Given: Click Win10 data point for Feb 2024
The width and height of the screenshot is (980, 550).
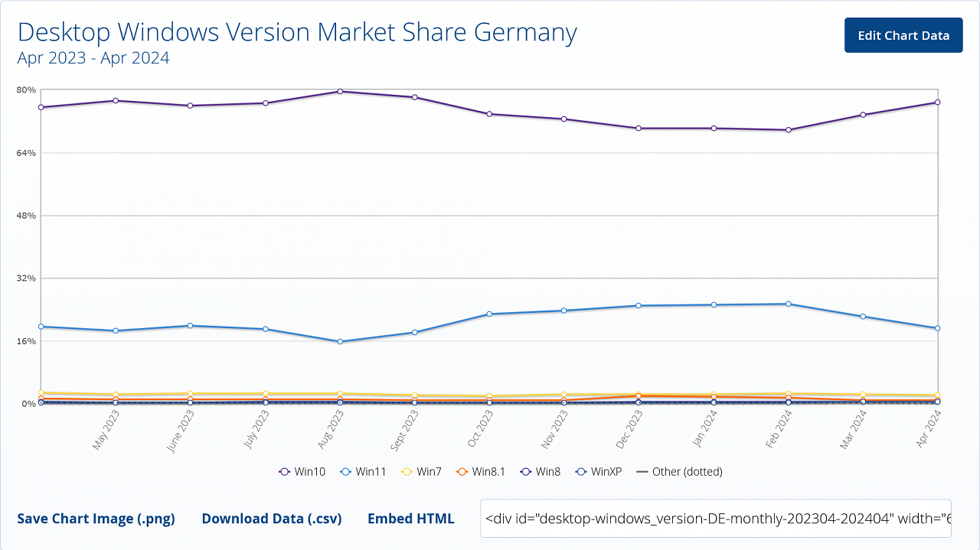Looking at the screenshot, I should [x=788, y=130].
